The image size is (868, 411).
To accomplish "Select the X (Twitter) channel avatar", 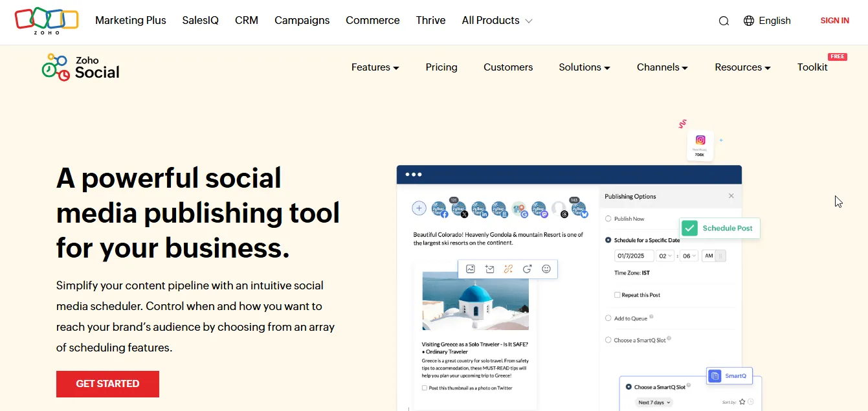I will click(x=459, y=209).
